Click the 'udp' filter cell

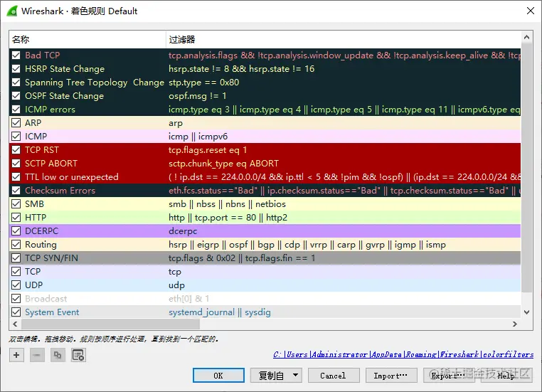point(176,285)
